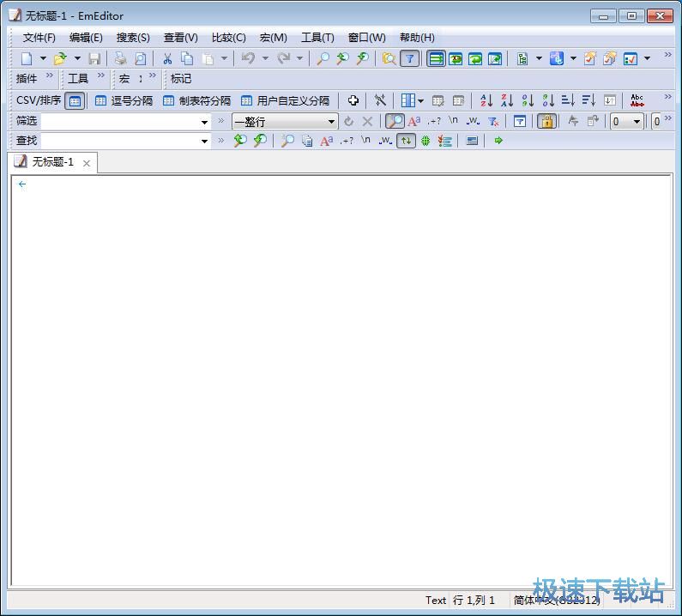Click the 标记 toolbar label

tap(180, 79)
